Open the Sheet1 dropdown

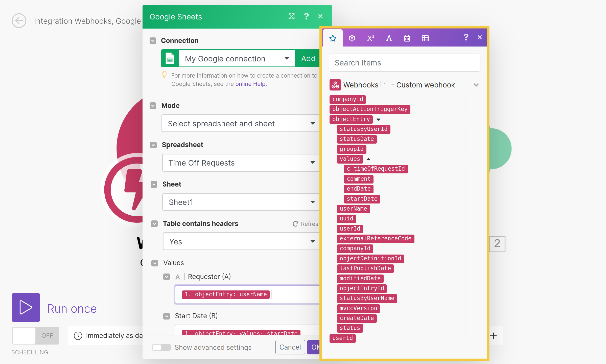coord(241,202)
